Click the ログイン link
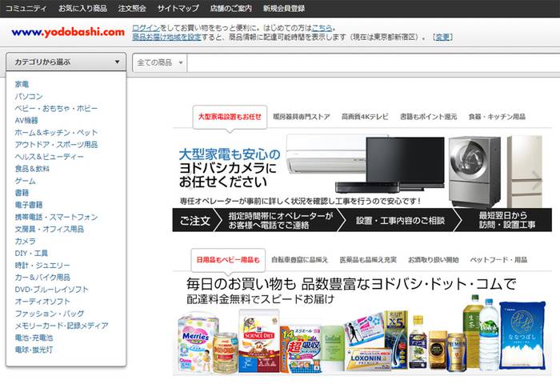This screenshot has width=560, height=392. click(146, 28)
